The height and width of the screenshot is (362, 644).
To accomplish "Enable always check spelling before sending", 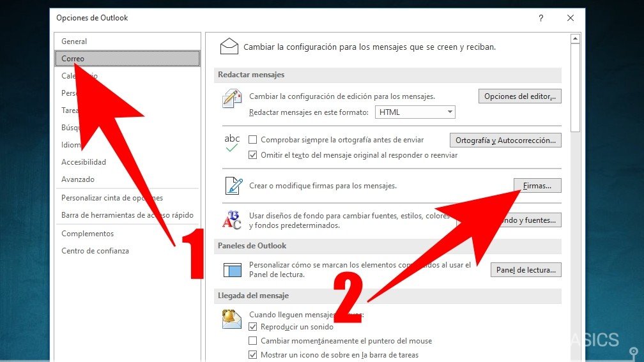I will coord(253,140).
